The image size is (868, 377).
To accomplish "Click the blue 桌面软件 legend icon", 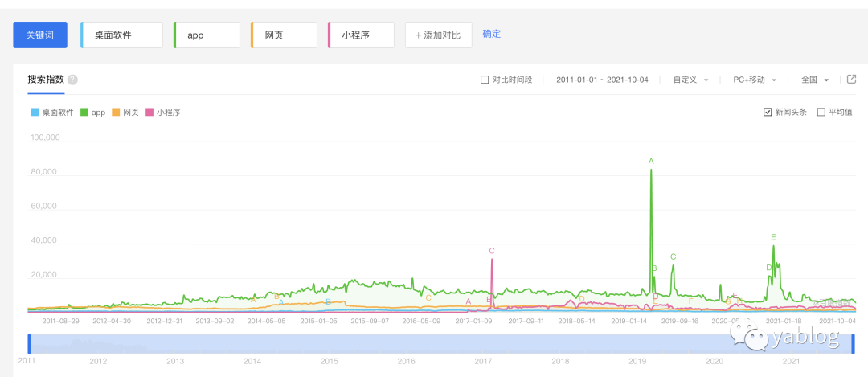I will (x=33, y=112).
